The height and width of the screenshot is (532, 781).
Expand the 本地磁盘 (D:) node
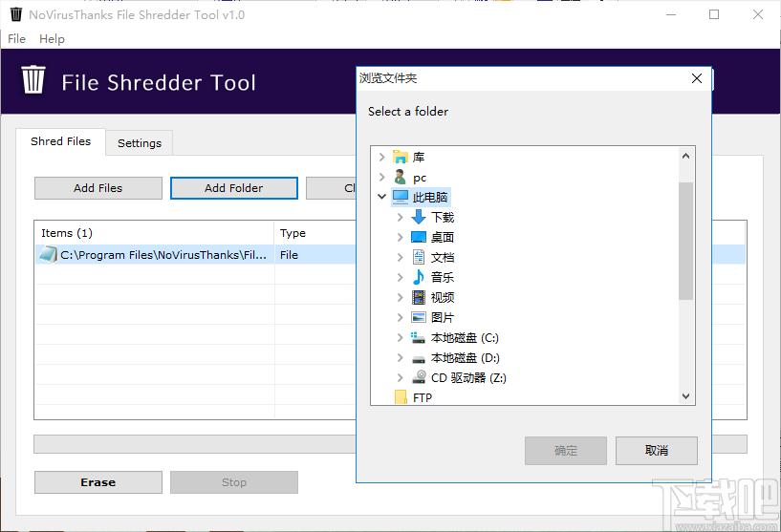[400, 357]
